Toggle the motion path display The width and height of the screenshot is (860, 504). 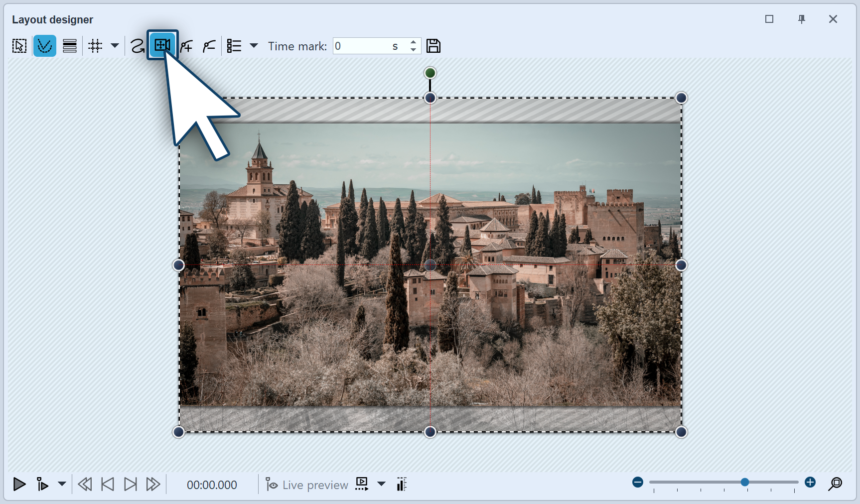45,45
